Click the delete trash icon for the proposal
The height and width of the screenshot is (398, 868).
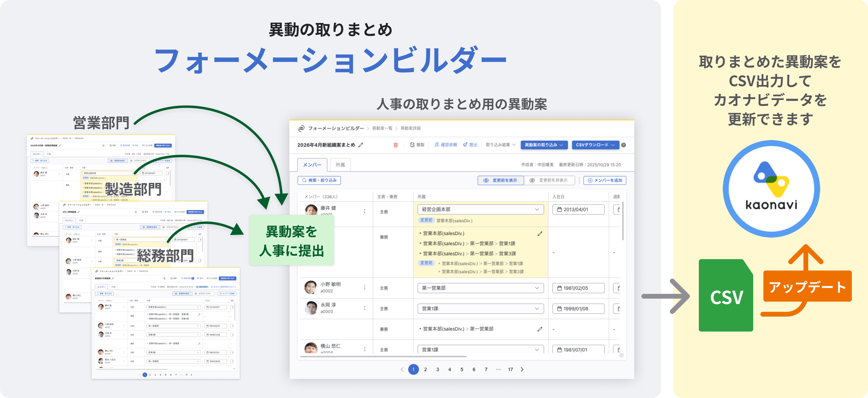(x=396, y=145)
